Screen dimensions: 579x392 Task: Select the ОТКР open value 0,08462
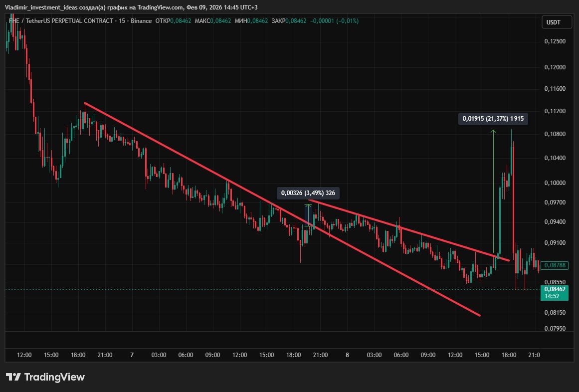click(181, 20)
